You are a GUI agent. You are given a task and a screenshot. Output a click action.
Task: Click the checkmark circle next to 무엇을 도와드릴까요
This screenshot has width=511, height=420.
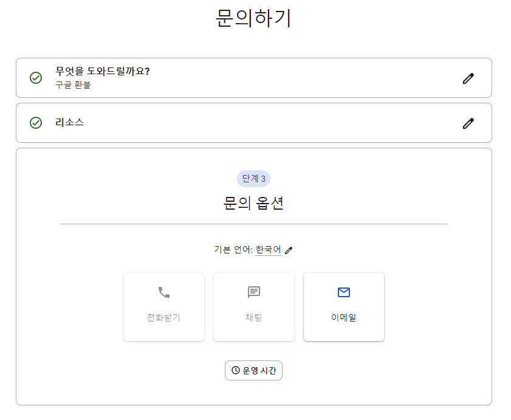[x=36, y=78]
